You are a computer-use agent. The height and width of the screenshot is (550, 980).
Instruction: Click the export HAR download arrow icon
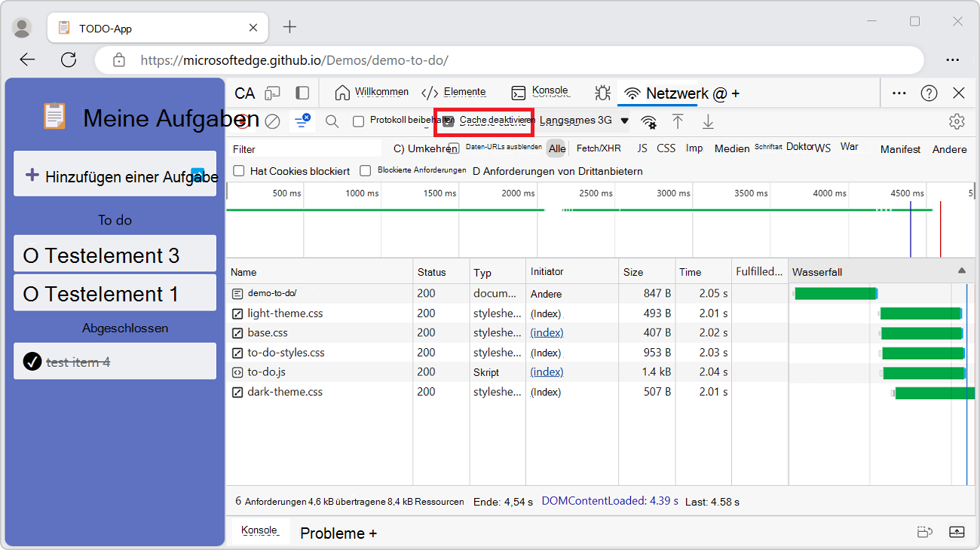click(x=708, y=121)
